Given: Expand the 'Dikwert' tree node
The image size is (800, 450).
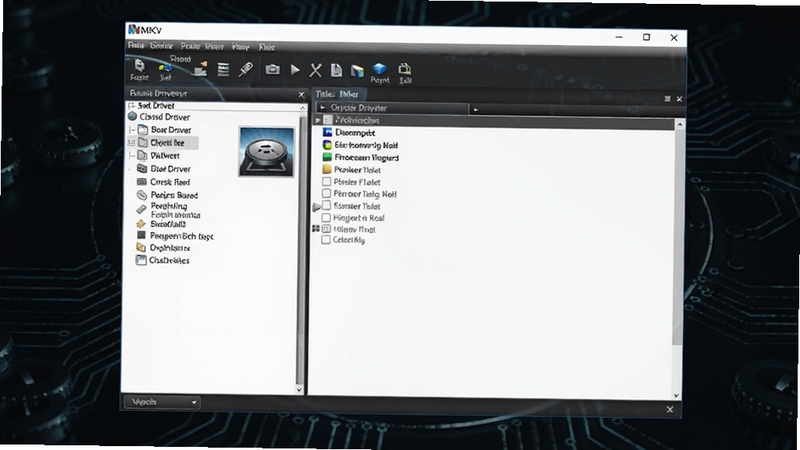Looking at the screenshot, I should [132, 155].
